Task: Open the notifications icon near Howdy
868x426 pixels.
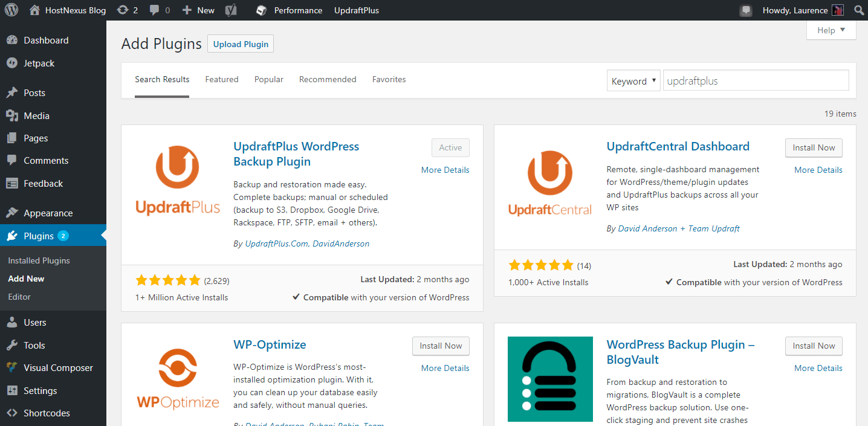Action: 746,10
